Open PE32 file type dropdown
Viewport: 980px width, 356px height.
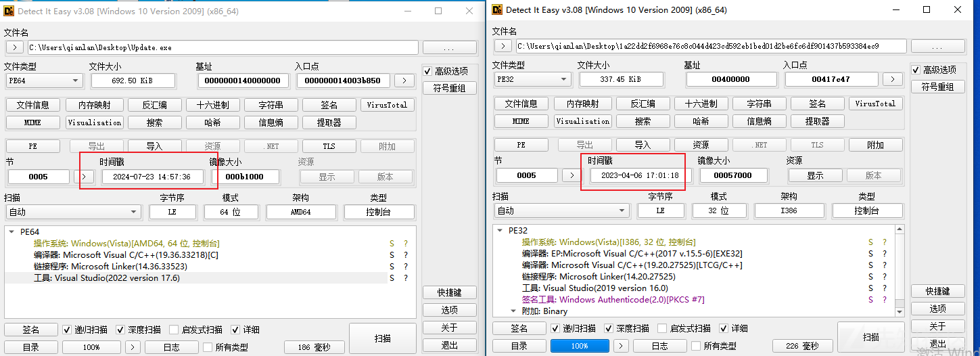[532, 79]
